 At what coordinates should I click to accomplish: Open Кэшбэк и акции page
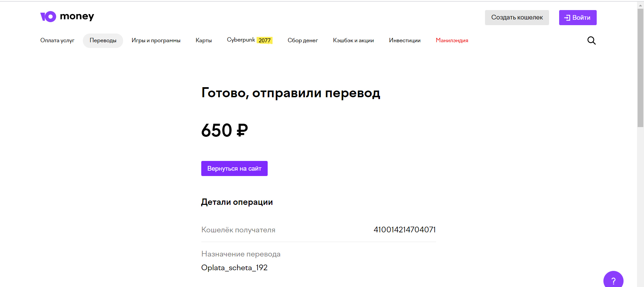353,41
